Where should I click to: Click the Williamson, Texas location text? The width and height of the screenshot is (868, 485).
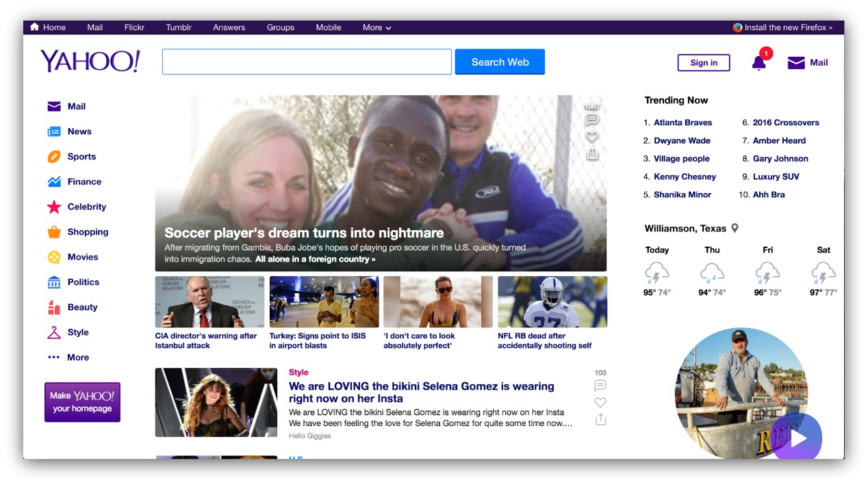coord(685,228)
